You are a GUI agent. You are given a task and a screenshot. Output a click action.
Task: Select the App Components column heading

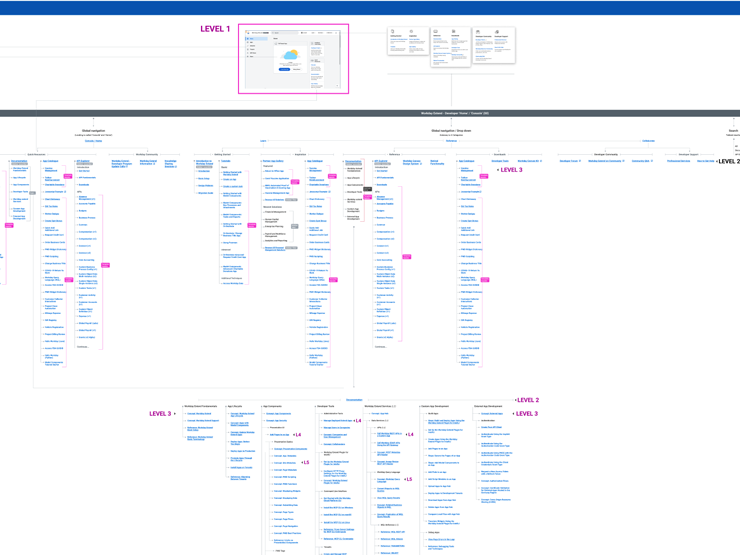click(272, 406)
